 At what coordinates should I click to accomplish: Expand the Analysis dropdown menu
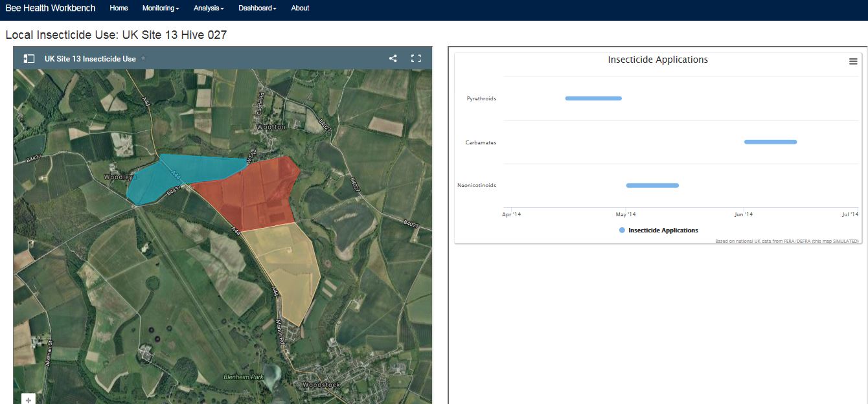pyautogui.click(x=209, y=8)
